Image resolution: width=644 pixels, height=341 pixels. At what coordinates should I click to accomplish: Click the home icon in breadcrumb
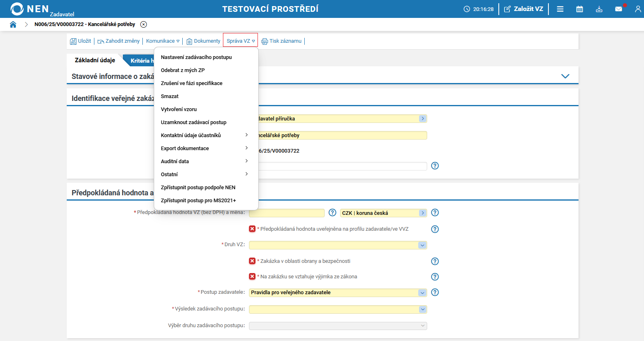(13, 24)
